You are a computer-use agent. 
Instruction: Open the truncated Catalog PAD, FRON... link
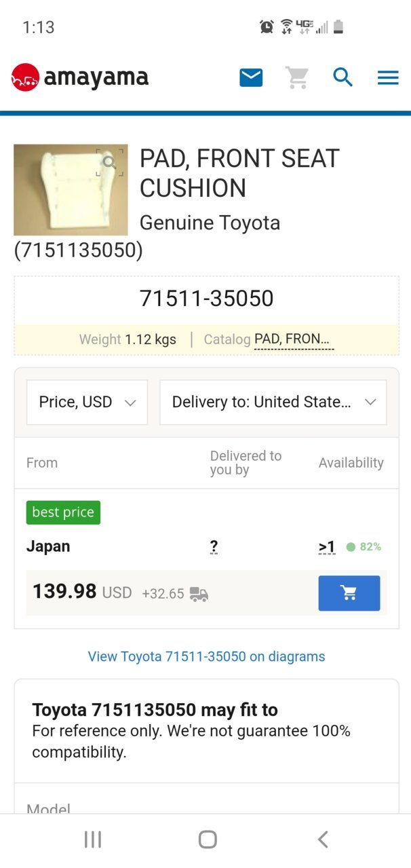tap(294, 339)
